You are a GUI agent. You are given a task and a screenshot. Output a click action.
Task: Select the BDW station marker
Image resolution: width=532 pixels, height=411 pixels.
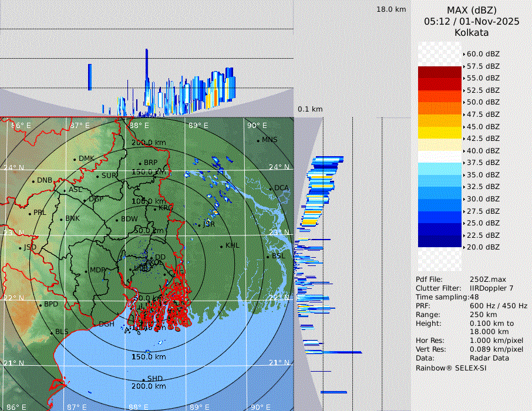tap(117, 220)
